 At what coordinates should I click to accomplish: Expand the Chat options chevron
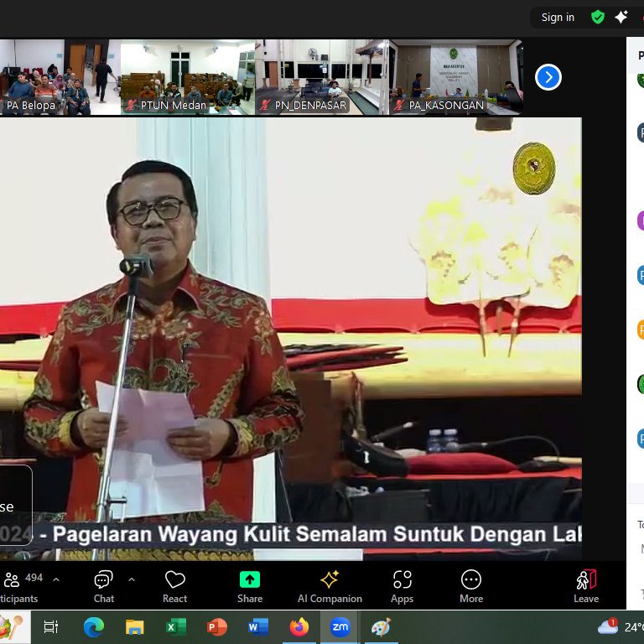[132, 579]
